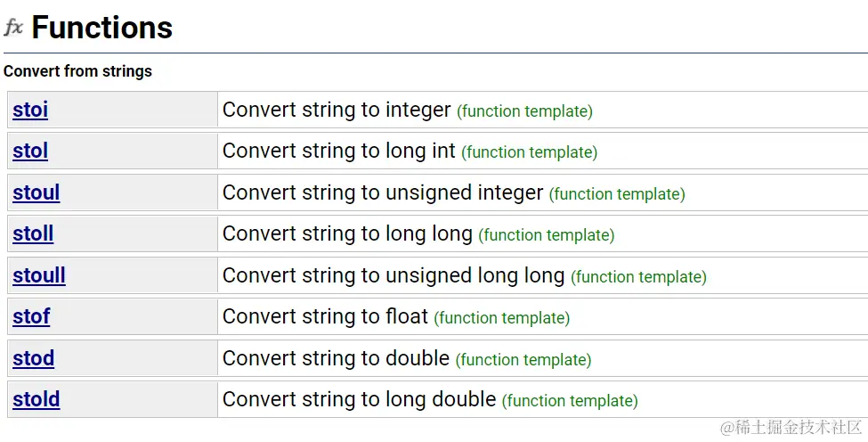Screen dimensions: 868x442
Task: Click the fx icon beside Functions
Action: [x=13, y=28]
